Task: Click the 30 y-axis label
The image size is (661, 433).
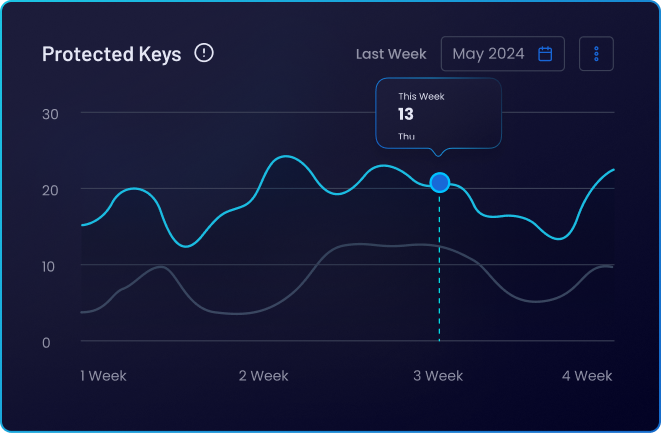Action: click(x=50, y=113)
